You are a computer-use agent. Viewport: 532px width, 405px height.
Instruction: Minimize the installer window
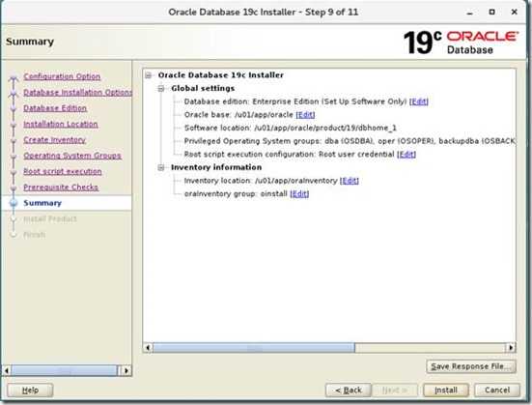[470, 13]
